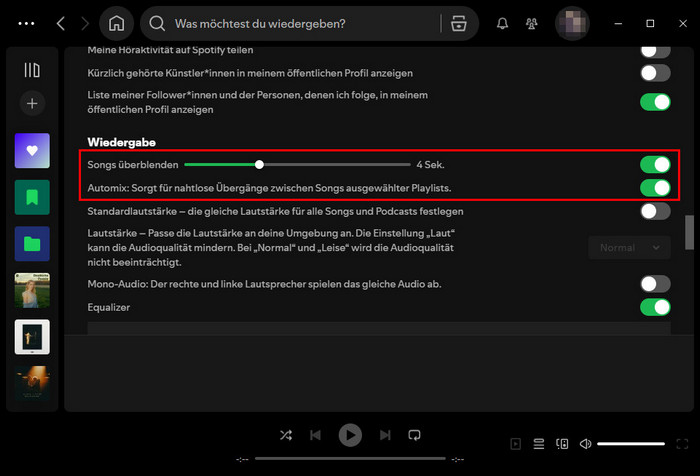Toggle shuffle playback
Viewport: 700px width, 476px height.
(x=286, y=435)
